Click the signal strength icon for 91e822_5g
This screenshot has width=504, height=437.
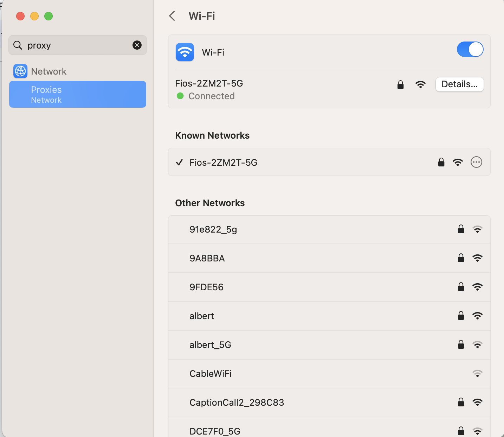tap(478, 229)
